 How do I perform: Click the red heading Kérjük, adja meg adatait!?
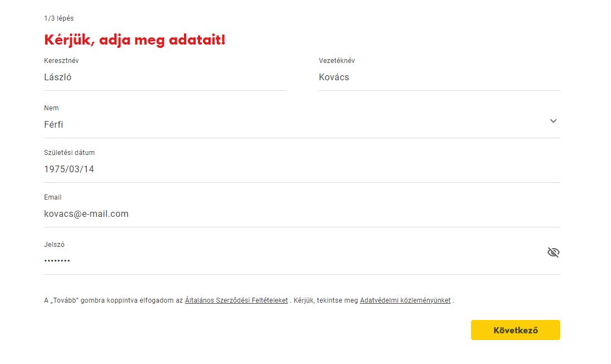[134, 40]
